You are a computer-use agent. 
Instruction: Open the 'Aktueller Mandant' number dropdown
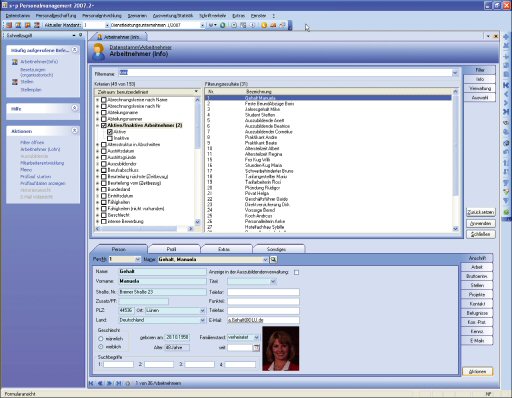tap(107, 25)
